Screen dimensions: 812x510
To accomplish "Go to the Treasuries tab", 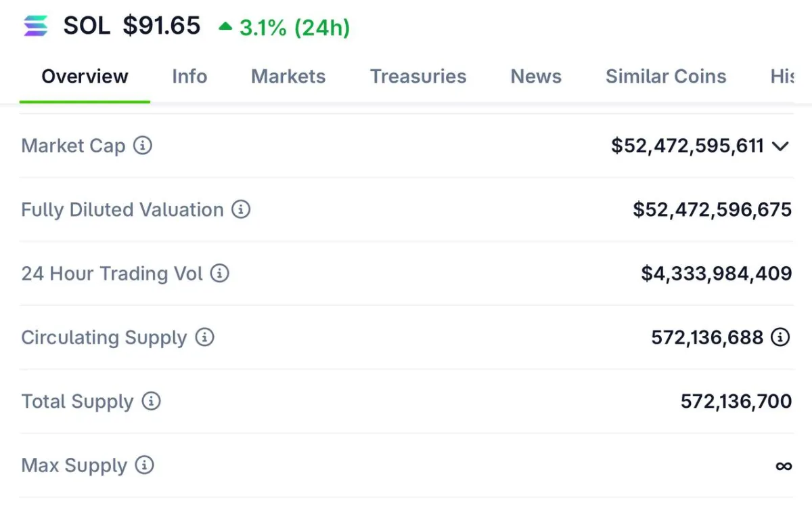I will click(418, 77).
